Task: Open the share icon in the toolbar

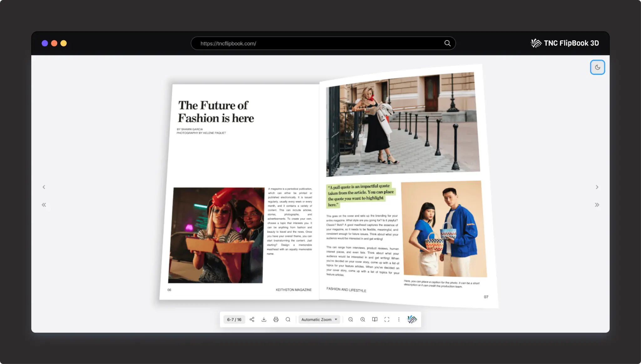Action: pyautogui.click(x=252, y=320)
